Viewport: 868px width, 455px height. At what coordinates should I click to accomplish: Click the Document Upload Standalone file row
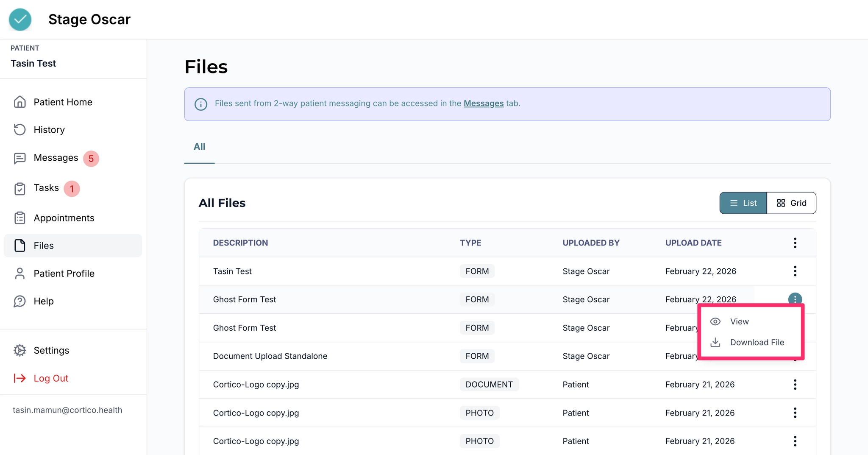270,356
